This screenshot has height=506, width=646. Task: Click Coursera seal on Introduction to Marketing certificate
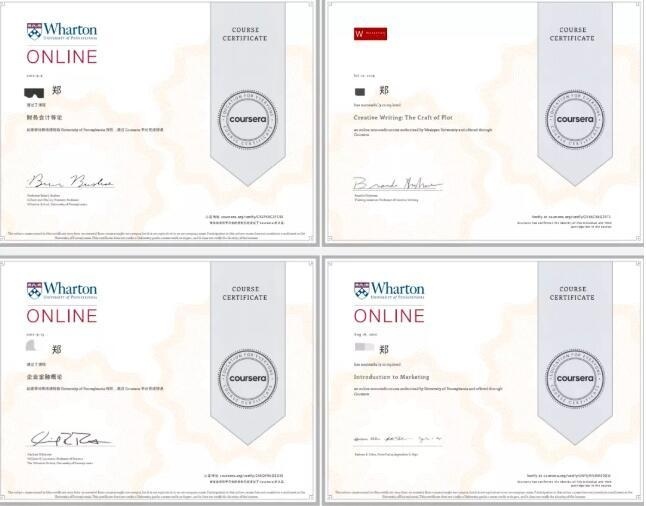[x=575, y=379]
